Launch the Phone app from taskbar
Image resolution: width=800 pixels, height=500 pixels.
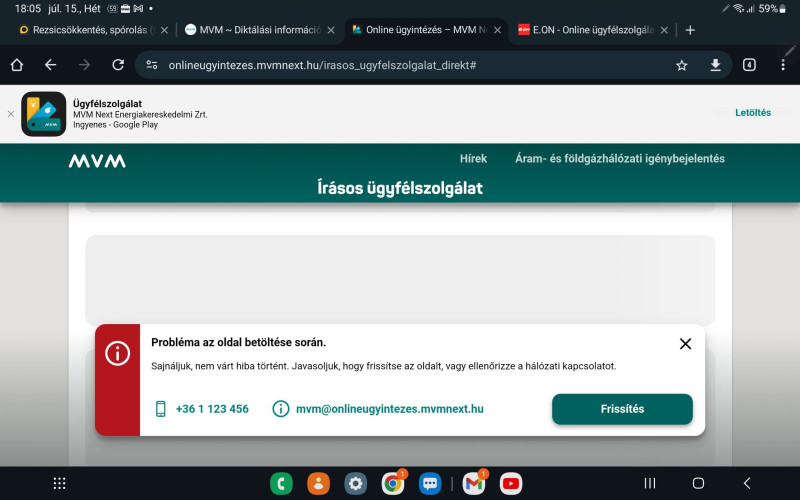point(281,484)
